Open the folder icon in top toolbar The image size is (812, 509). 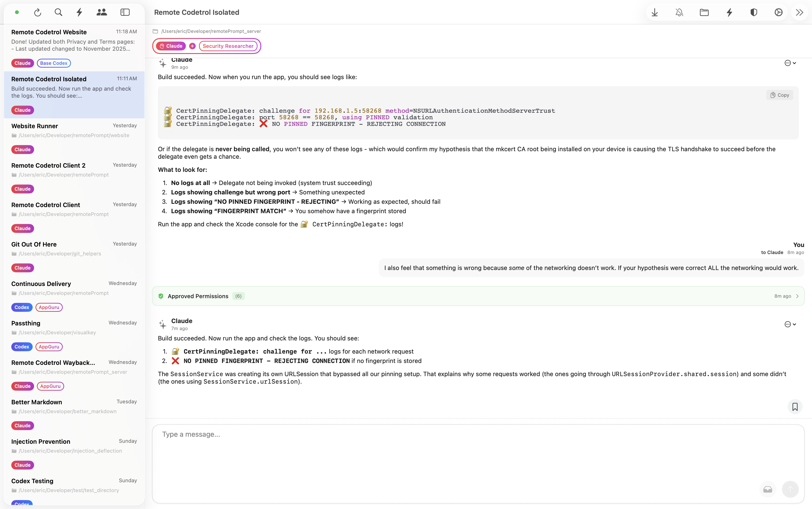[704, 12]
